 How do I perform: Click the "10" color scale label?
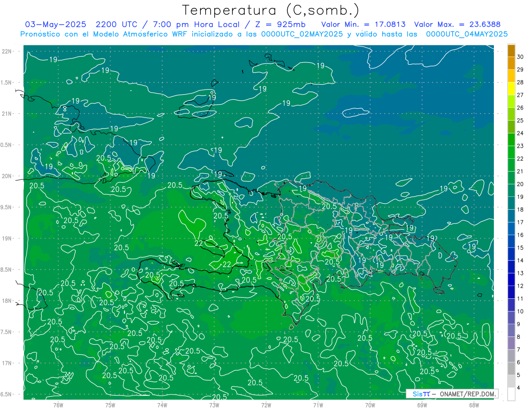[520, 311]
